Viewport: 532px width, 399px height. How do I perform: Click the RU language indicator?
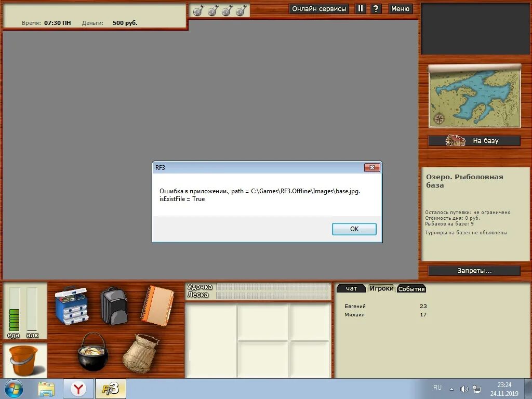click(x=437, y=388)
